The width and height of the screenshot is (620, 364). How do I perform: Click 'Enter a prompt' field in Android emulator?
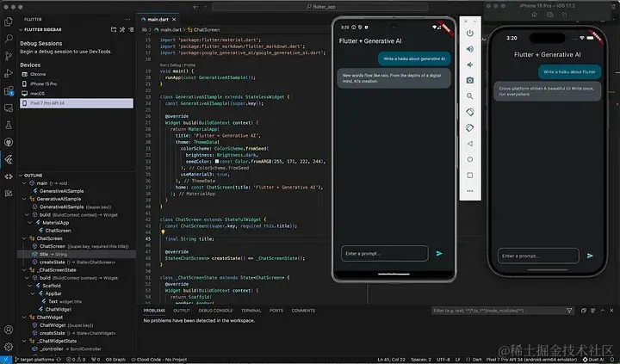pos(385,253)
